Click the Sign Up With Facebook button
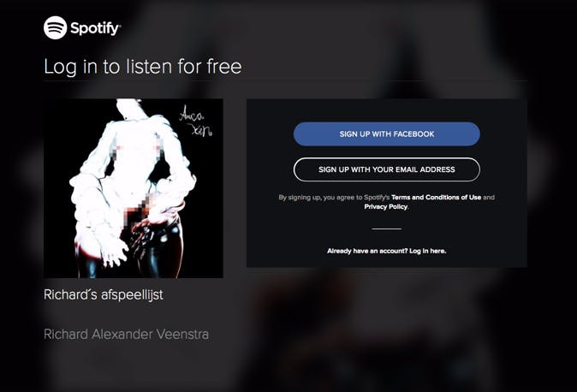The height and width of the screenshot is (392, 577). (387, 134)
